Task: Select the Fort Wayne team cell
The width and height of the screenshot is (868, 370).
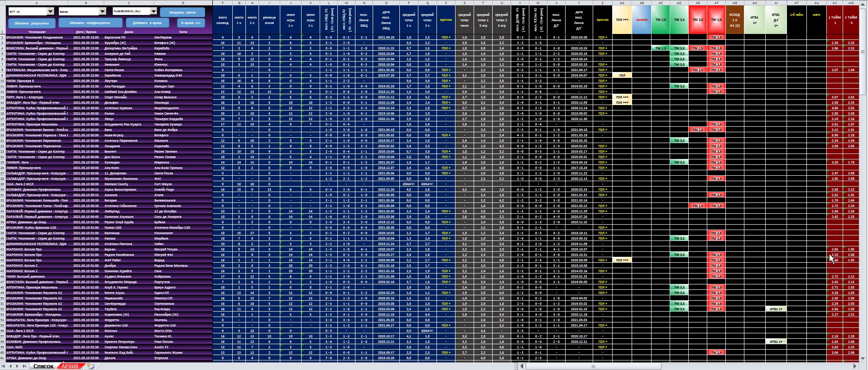Action: click(x=183, y=184)
